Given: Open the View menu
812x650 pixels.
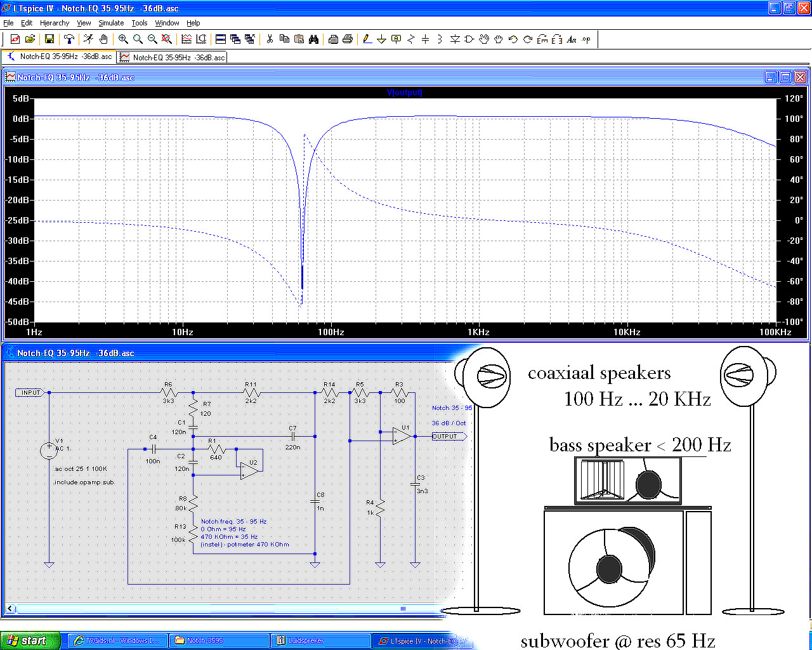Looking at the screenshot, I should pos(84,23).
